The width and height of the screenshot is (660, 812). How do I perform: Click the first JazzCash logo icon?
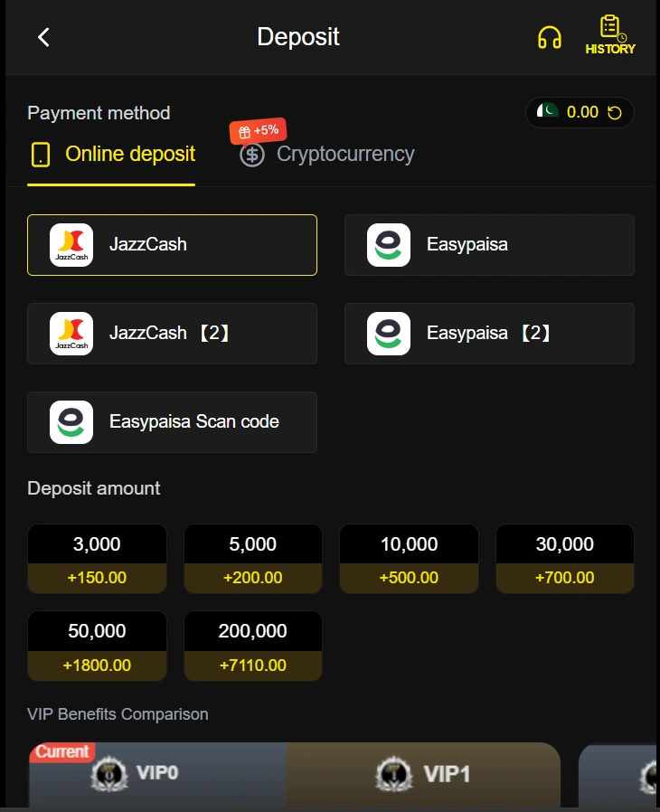(x=71, y=245)
